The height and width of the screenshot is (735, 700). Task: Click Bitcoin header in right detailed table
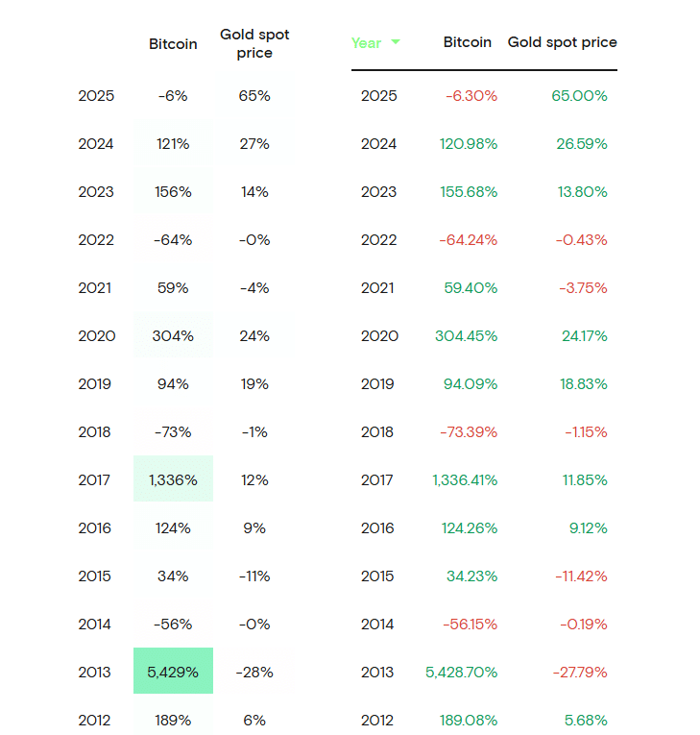(468, 42)
